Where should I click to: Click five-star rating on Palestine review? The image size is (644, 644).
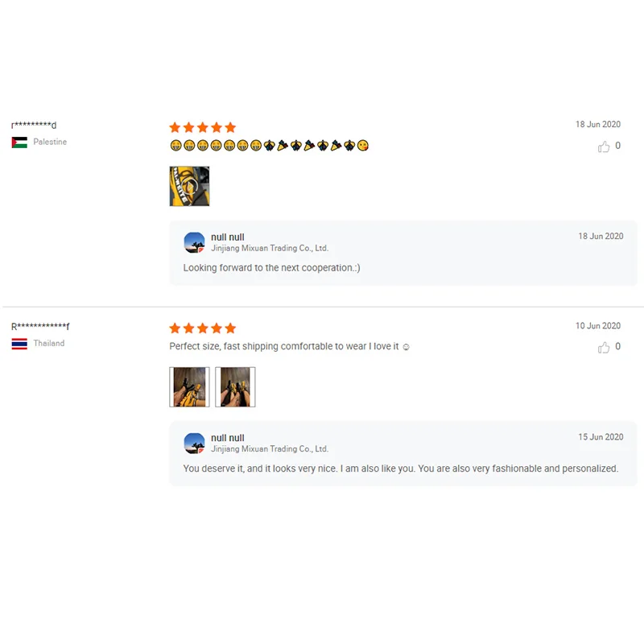[203, 127]
